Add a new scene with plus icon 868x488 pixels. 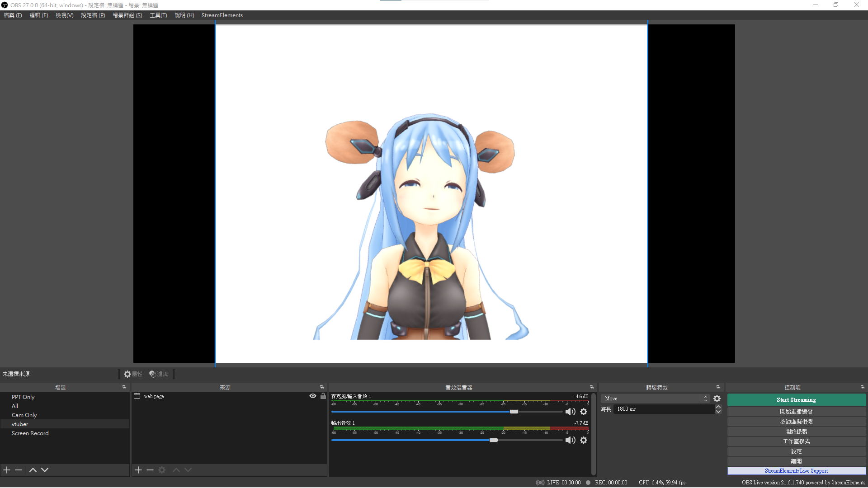pos(7,470)
